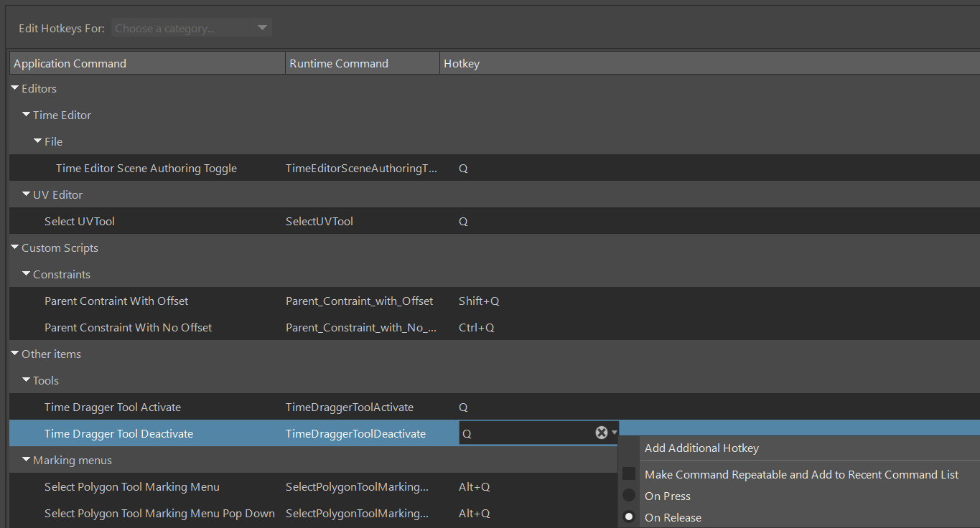This screenshot has width=980, height=528.
Task: Collapse the Marking menus group
Action: [x=27, y=460]
